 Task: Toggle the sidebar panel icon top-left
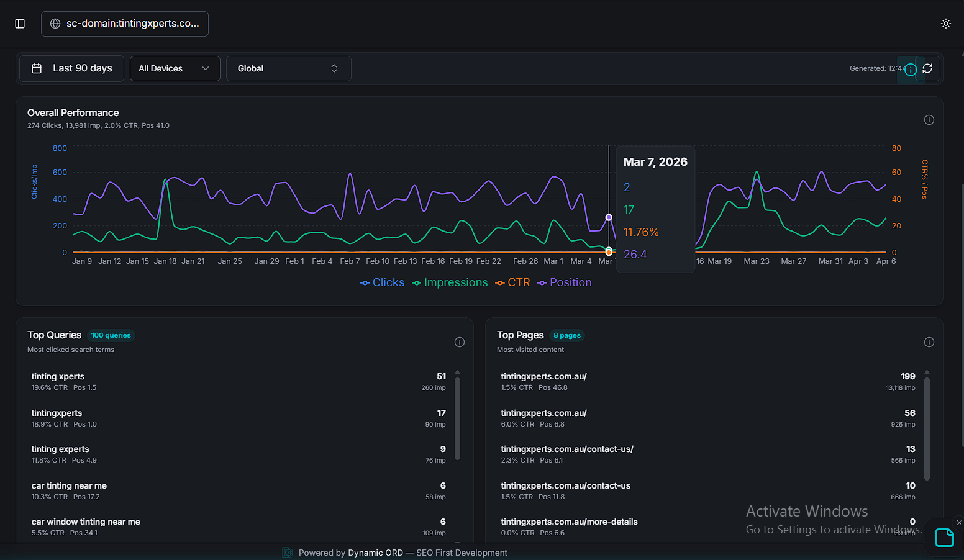pos(19,23)
